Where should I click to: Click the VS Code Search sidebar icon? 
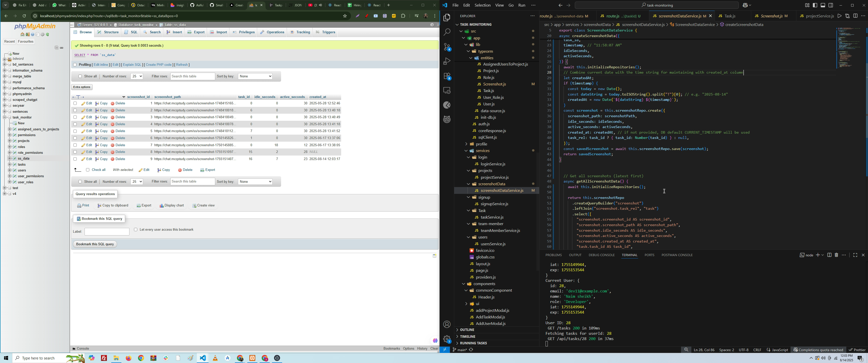[x=447, y=32]
